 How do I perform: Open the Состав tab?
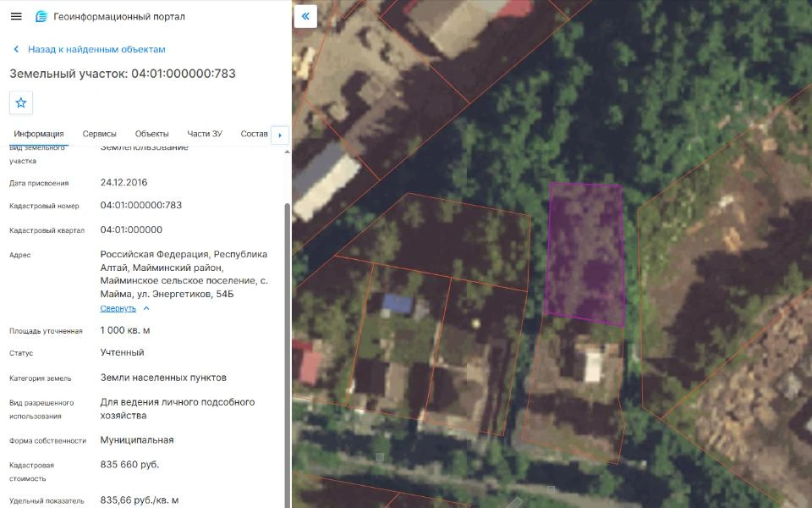255,134
